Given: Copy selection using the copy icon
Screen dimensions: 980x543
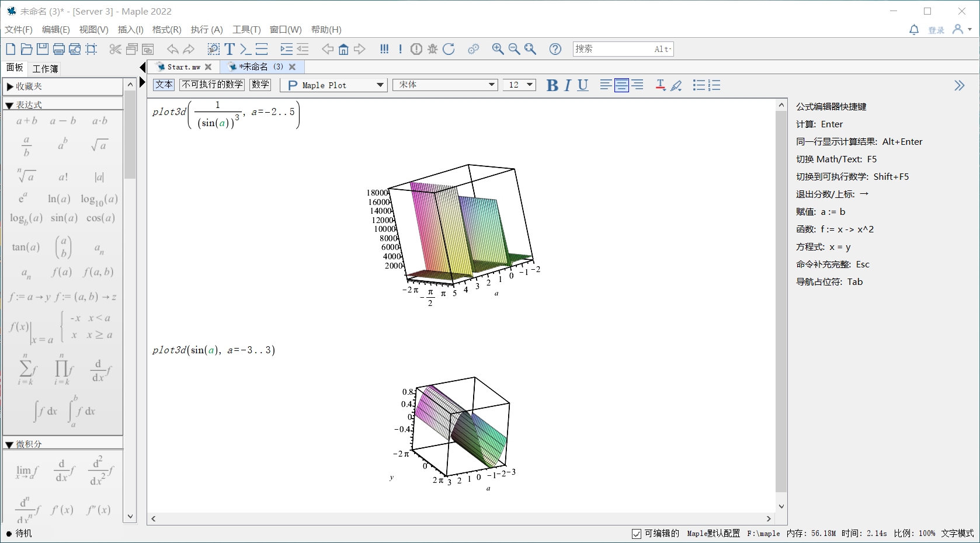Looking at the screenshot, I should (x=131, y=49).
